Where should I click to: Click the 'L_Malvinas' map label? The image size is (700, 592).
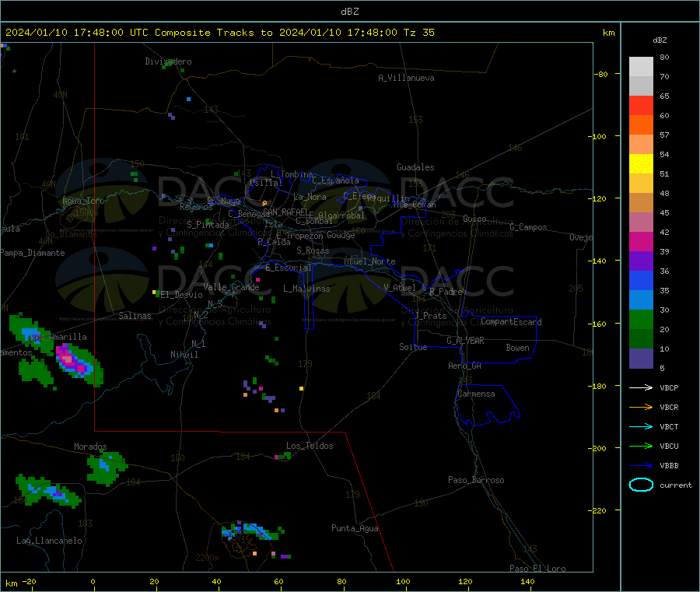tap(306, 289)
